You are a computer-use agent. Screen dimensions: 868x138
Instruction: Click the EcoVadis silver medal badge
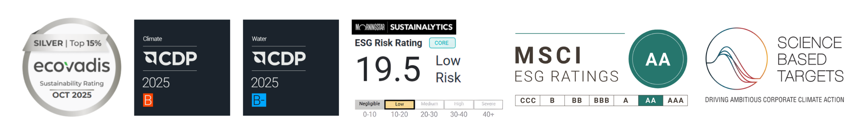pyautogui.click(x=71, y=67)
